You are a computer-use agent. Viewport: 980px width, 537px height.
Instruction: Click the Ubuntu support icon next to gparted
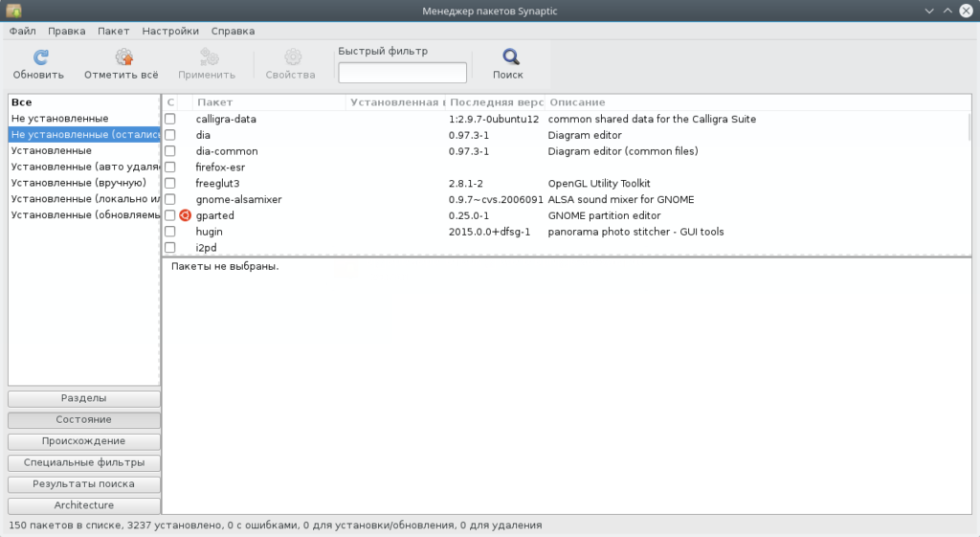point(186,215)
